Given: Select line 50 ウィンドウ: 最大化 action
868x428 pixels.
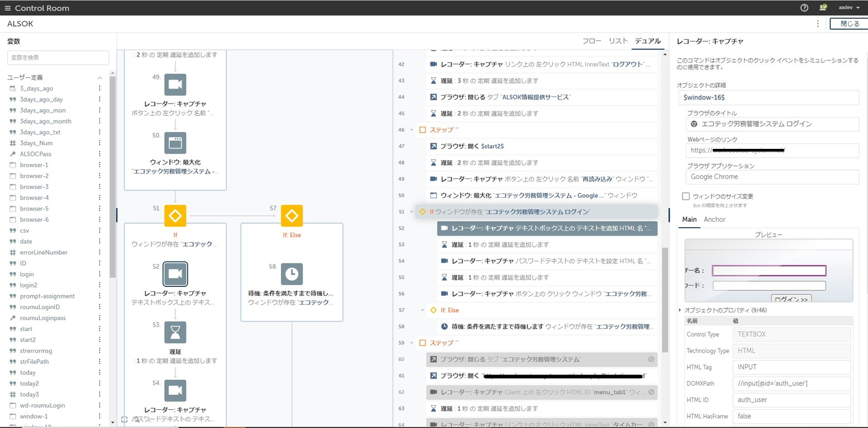Looking at the screenshot, I should [x=541, y=195].
